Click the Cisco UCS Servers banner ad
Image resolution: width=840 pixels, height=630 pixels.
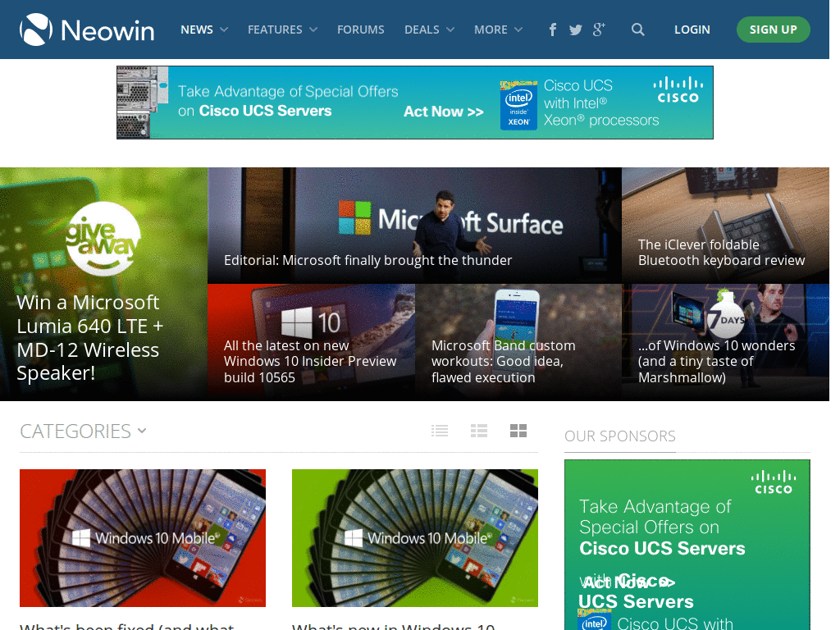pos(414,103)
